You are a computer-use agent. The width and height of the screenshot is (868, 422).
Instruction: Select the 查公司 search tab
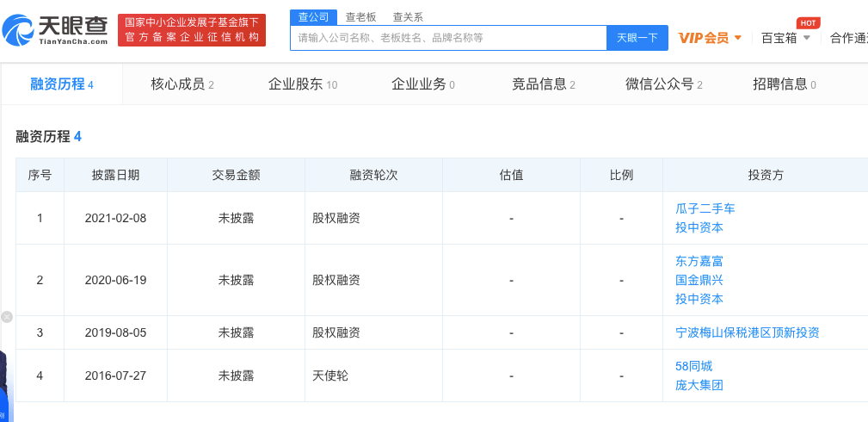coord(313,16)
